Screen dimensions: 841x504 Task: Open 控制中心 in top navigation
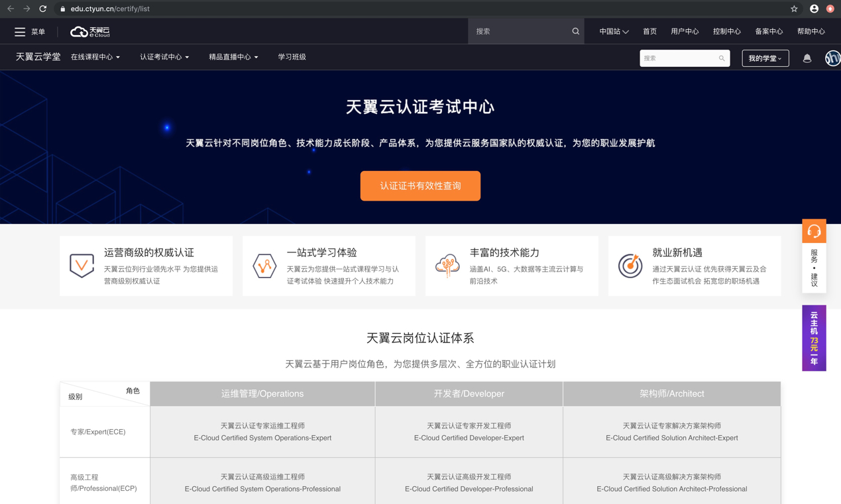(x=727, y=31)
